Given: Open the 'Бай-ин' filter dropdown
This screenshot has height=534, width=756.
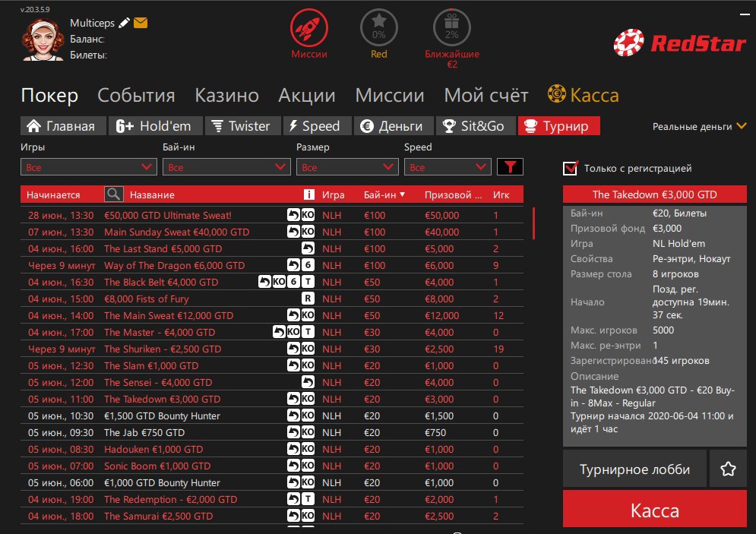Looking at the screenshot, I should [x=226, y=167].
